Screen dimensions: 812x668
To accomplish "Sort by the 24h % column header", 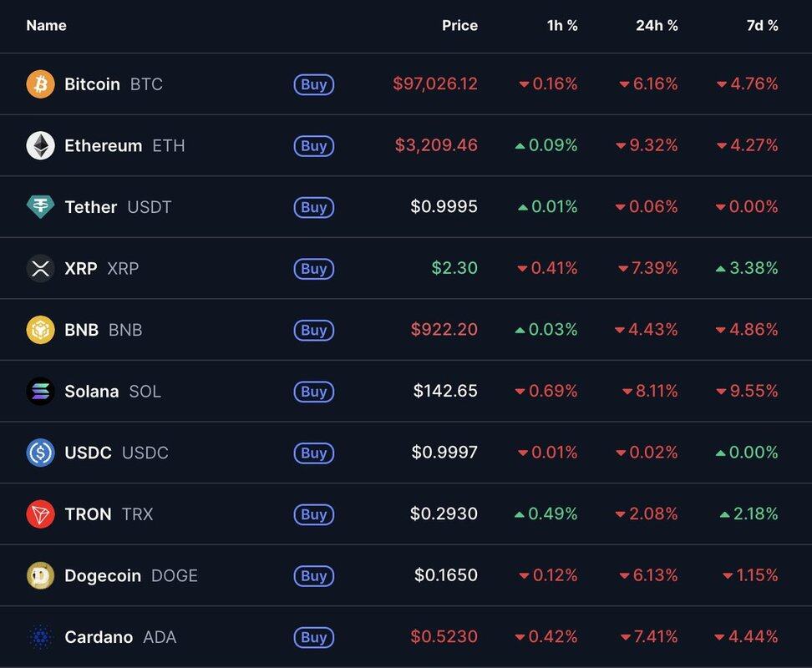I will pos(657,26).
